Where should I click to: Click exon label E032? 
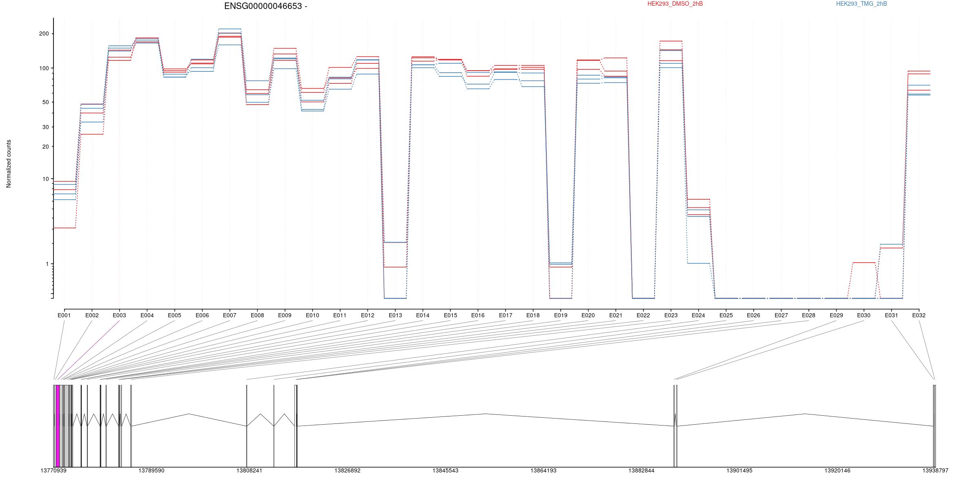tap(919, 315)
